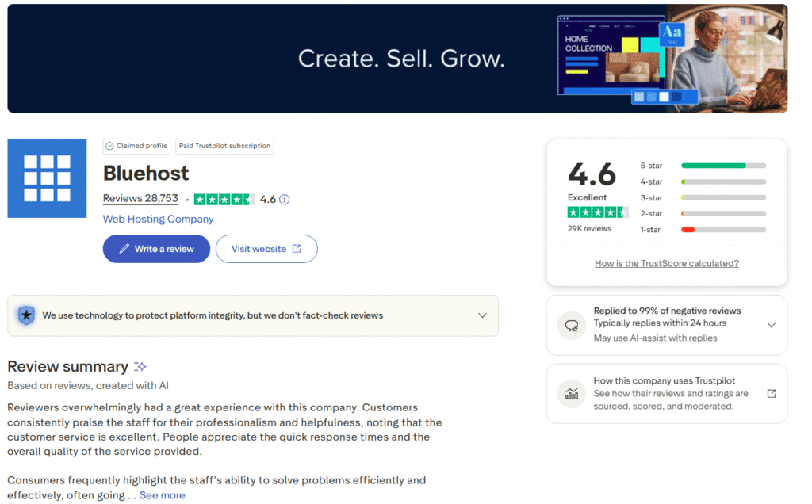Click the AI sparkle icon near Review summary
Screen dimensions: 812x504
point(140,367)
